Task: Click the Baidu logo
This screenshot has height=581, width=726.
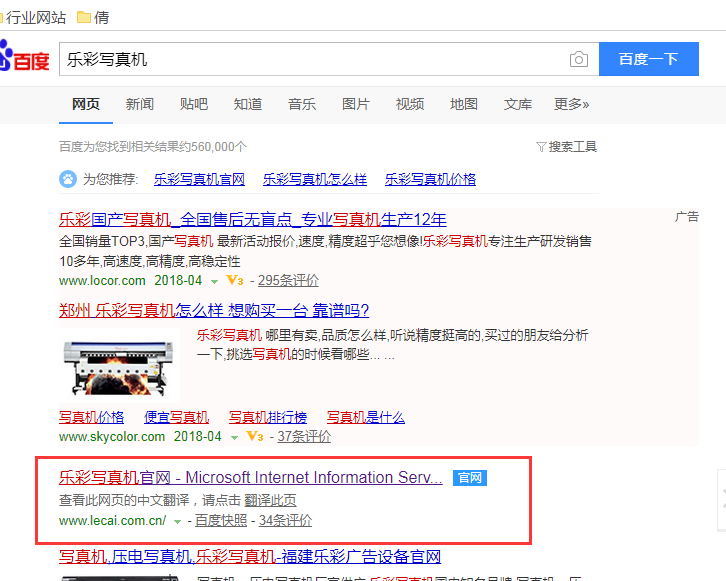Action: pyautogui.click(x=24, y=60)
